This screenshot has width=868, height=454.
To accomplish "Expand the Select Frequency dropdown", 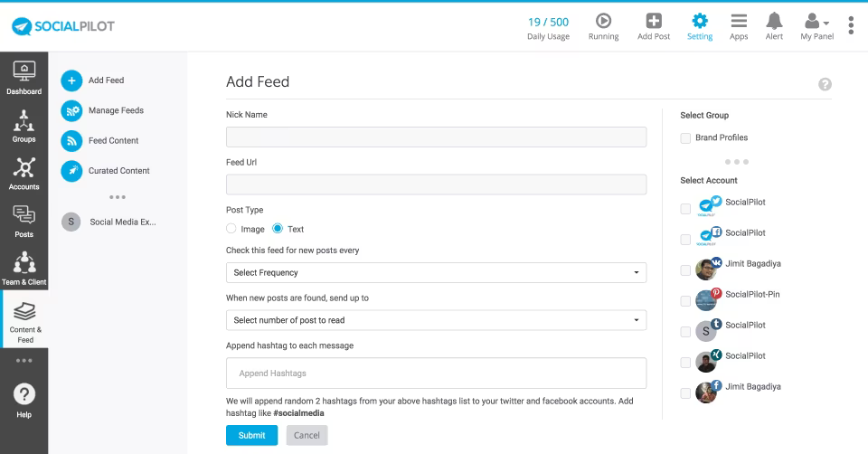I will 436,272.
